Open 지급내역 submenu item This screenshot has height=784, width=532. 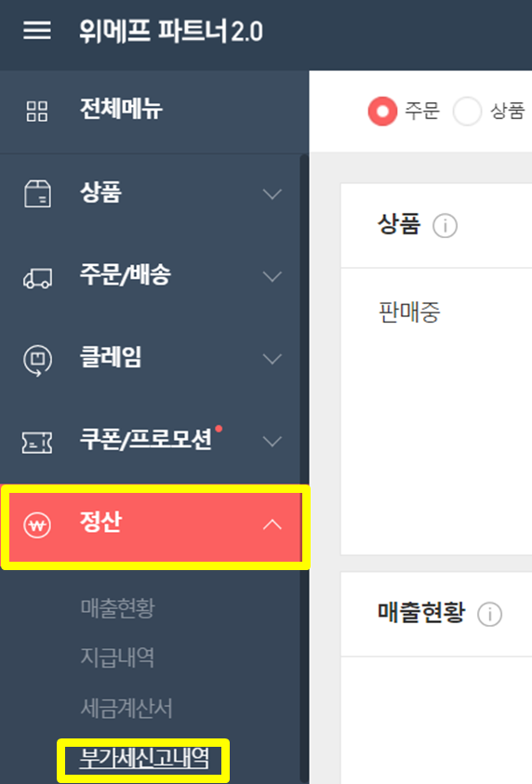[117, 658]
